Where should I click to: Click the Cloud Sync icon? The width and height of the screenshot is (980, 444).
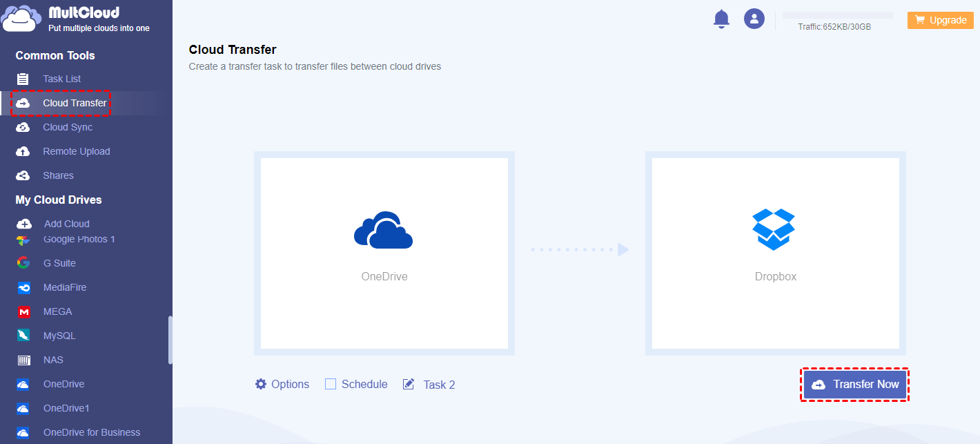(x=23, y=127)
